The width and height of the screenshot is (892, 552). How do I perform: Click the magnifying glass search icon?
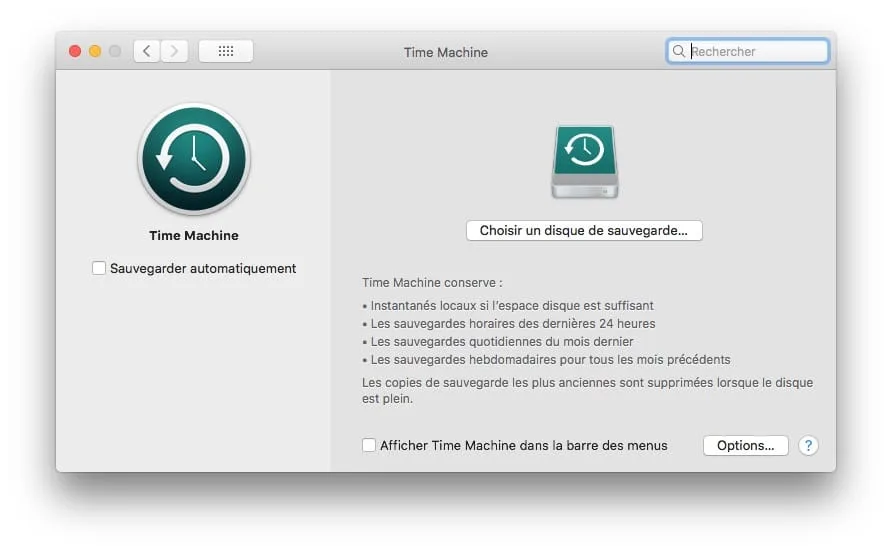pos(679,51)
